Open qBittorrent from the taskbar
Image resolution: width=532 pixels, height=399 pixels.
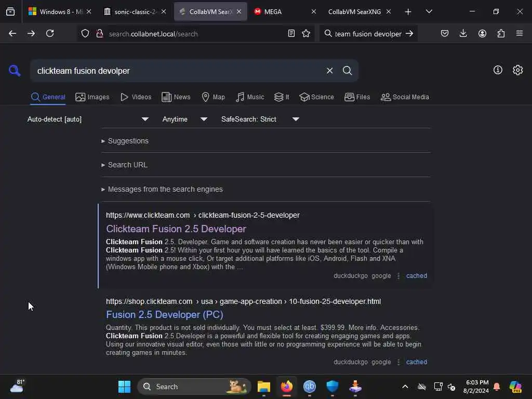tap(310, 387)
